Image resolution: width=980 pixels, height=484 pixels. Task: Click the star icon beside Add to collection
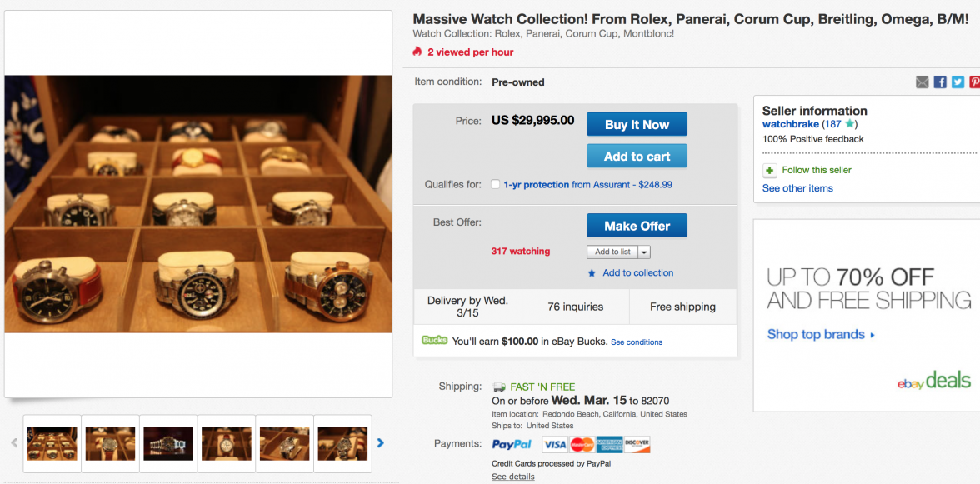pyautogui.click(x=592, y=273)
